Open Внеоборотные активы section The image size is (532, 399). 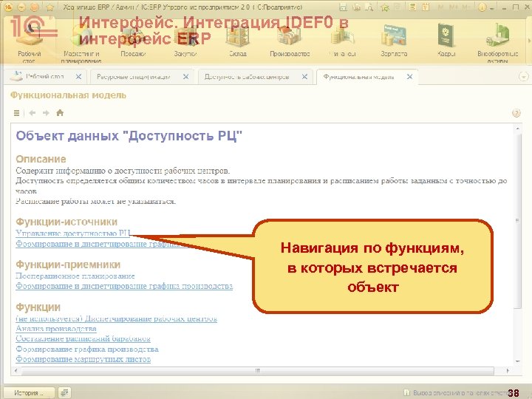point(498,42)
